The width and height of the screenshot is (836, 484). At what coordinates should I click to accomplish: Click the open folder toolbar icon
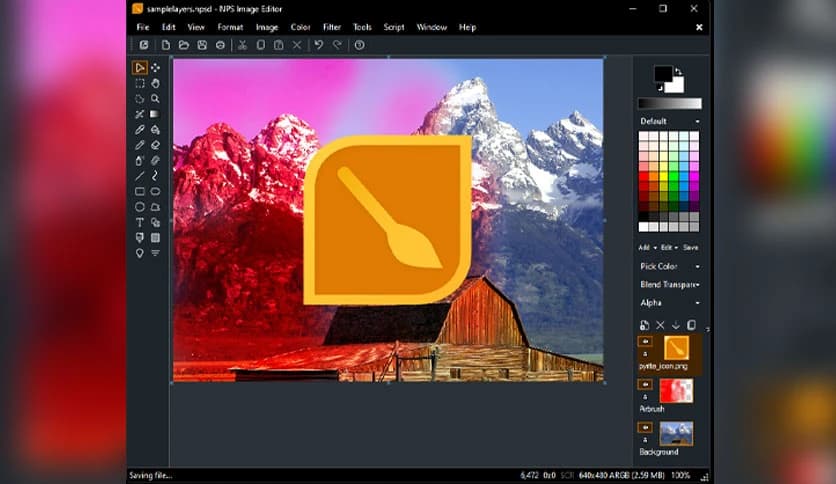tap(184, 45)
